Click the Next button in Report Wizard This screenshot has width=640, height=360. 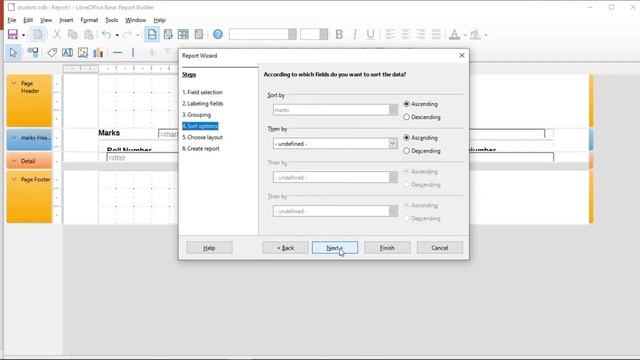click(x=335, y=248)
